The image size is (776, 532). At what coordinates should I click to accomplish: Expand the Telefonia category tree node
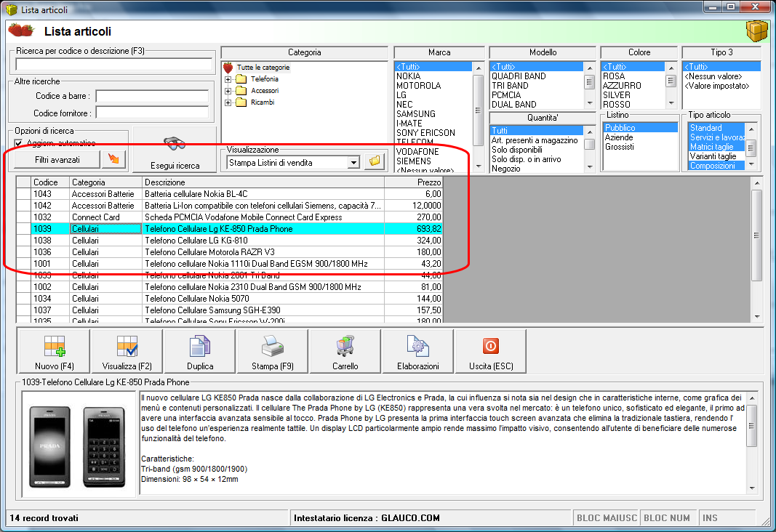pos(228,79)
